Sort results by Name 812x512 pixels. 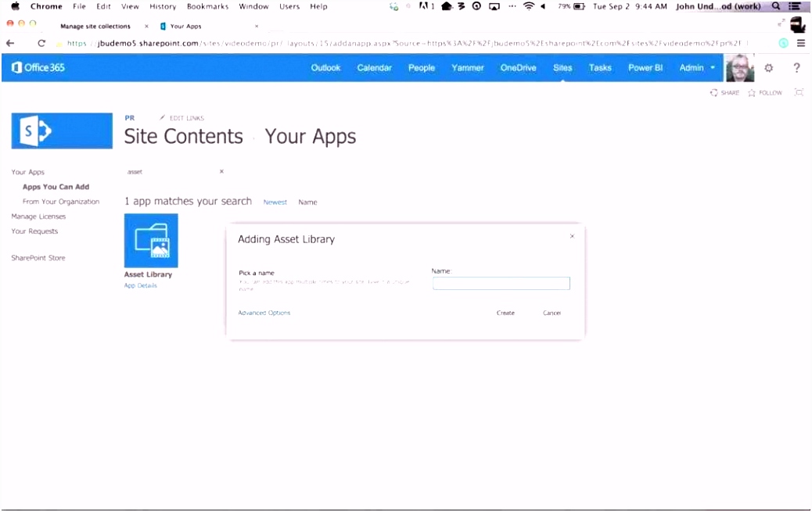(x=307, y=202)
